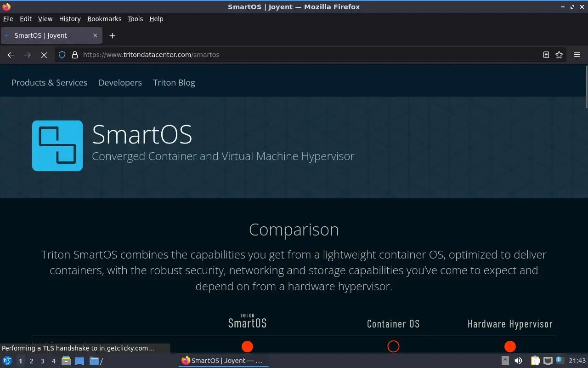Open the volume speaker tray icon
Image resolution: width=588 pixels, height=368 pixels.
pos(518,361)
